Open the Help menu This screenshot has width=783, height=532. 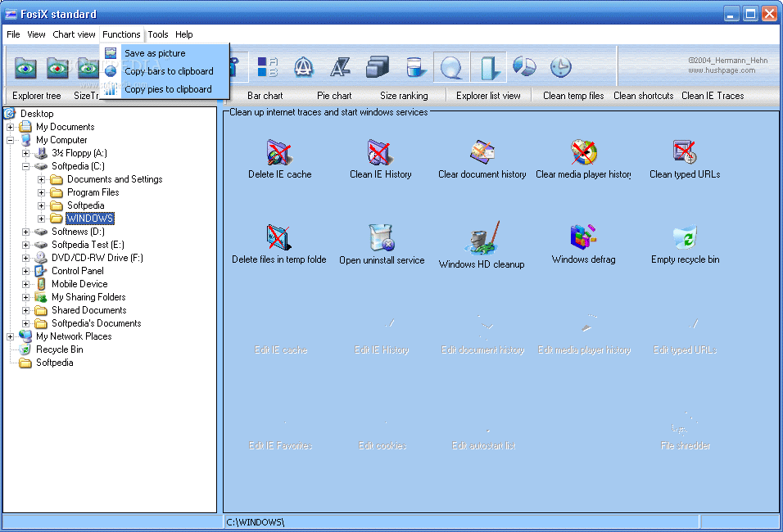183,34
